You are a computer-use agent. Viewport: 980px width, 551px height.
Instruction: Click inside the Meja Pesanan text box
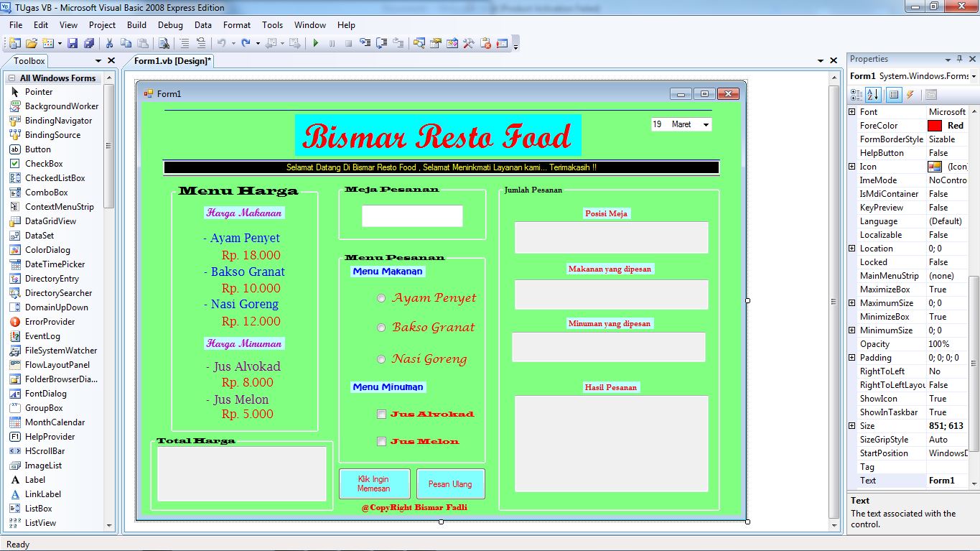[x=411, y=216]
